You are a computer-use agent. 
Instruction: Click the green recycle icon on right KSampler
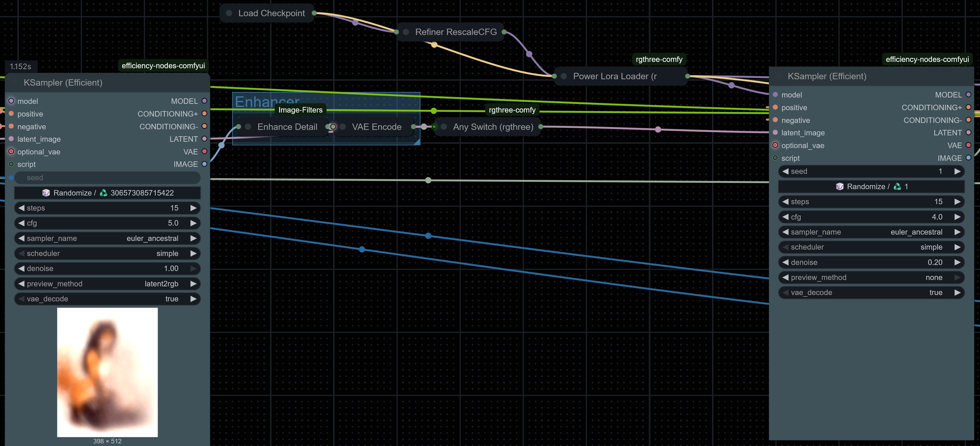click(897, 186)
